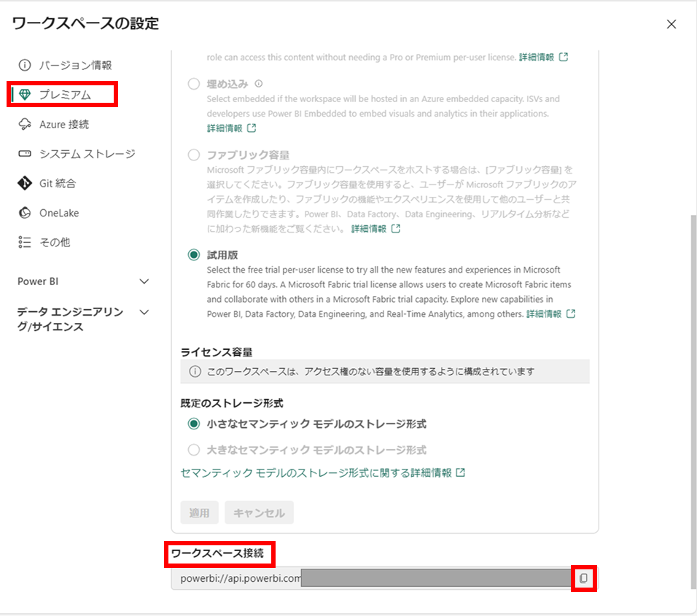Choose 小さなセマンティック モデルのストレージ形式 radio
This screenshot has width=697, height=616.
(x=194, y=424)
